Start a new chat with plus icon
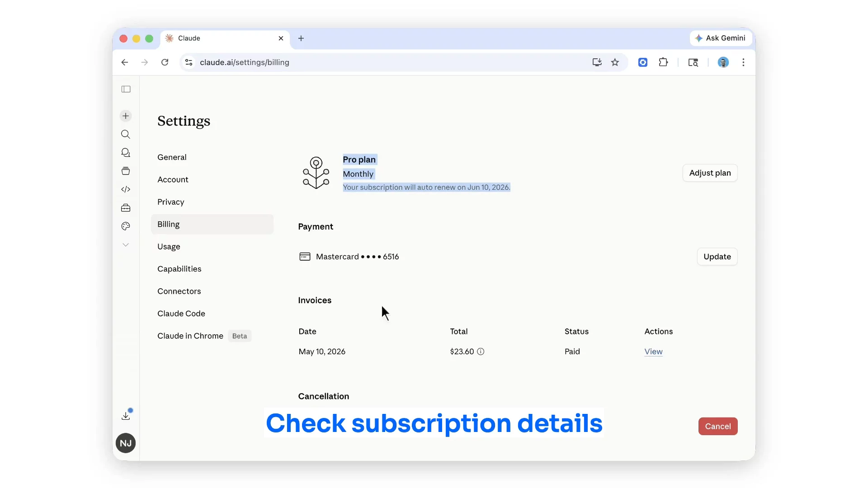The height and width of the screenshot is (488, 868). tap(126, 116)
